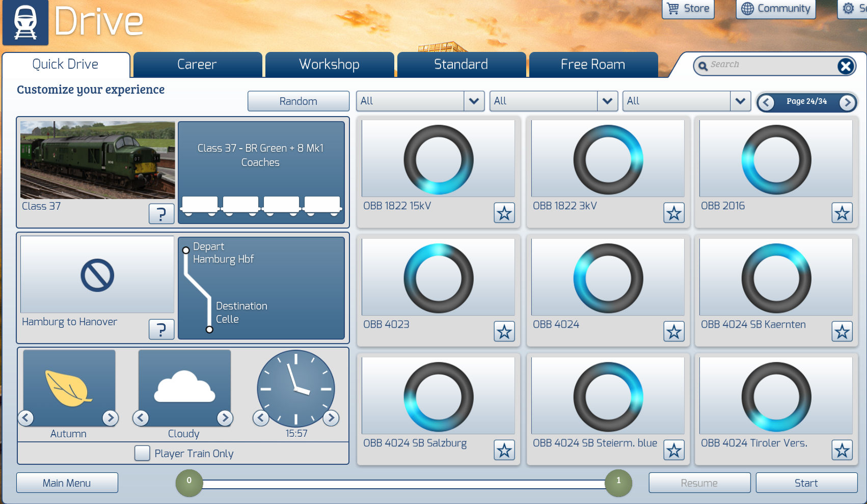Select OBB 4024 SB Steierm. blue thumbnail
Screen dimensions: 867x504
(x=608, y=396)
